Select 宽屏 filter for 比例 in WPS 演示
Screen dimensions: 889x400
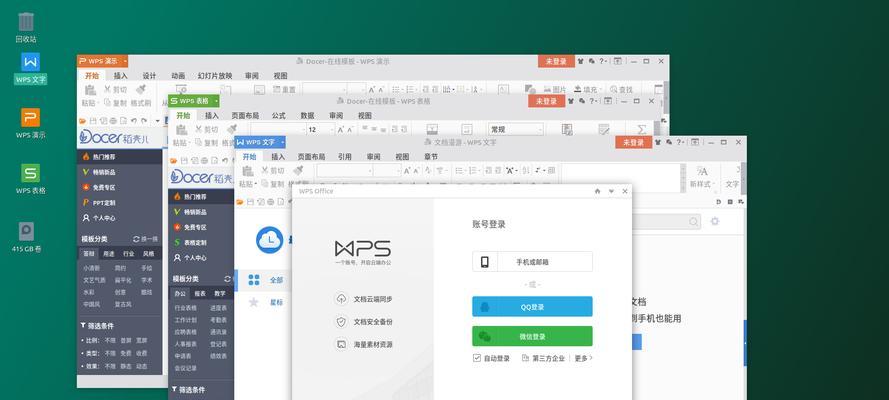141,341
